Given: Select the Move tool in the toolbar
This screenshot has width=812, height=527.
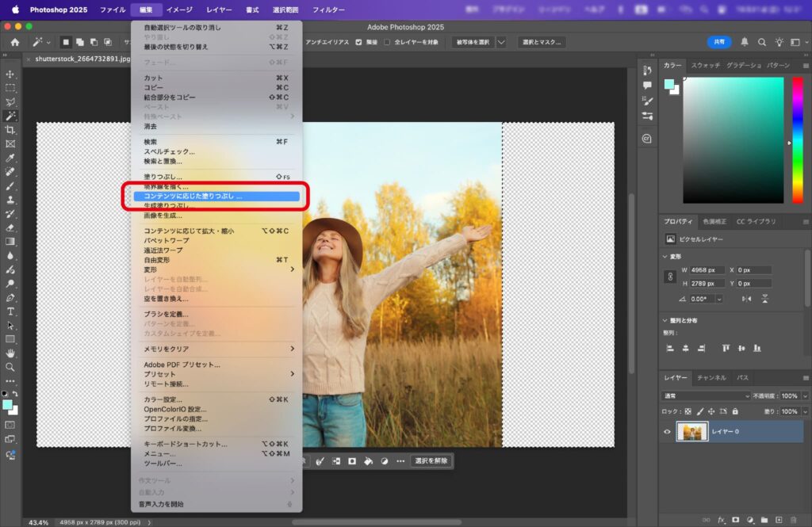Looking at the screenshot, I should (x=10, y=74).
